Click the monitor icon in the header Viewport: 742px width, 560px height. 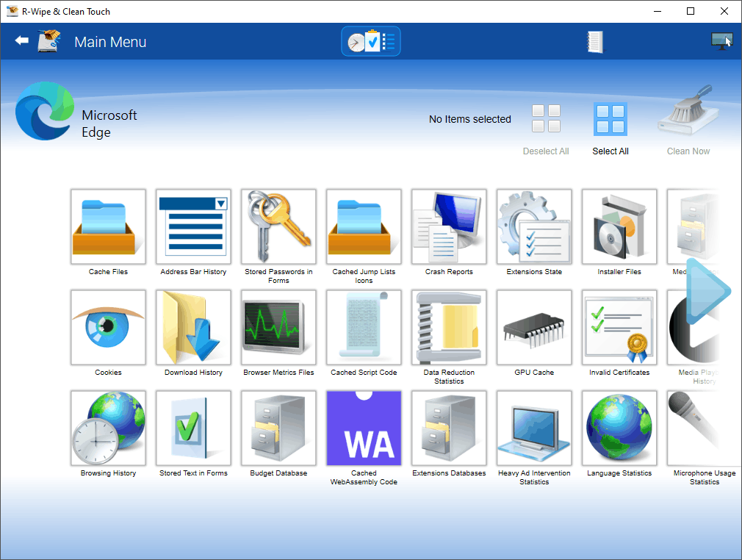click(721, 40)
